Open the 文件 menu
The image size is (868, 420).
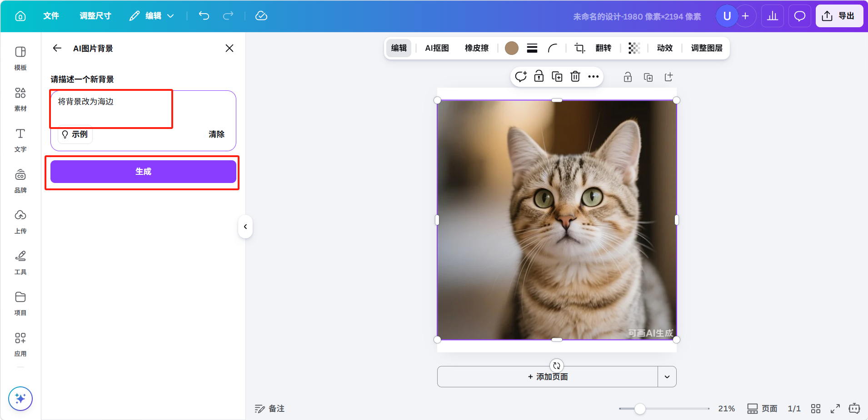[x=51, y=16]
